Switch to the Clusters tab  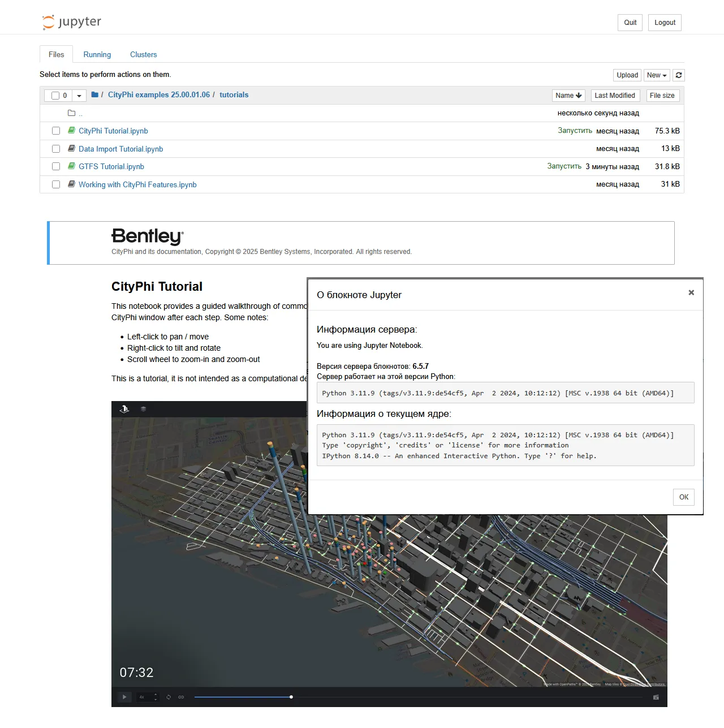[x=144, y=54]
